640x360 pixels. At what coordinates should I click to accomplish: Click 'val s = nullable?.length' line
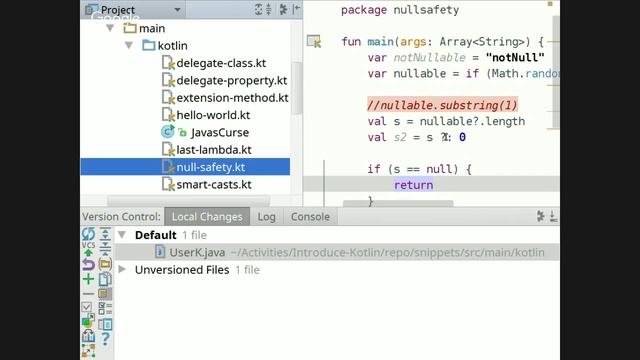(x=446, y=121)
